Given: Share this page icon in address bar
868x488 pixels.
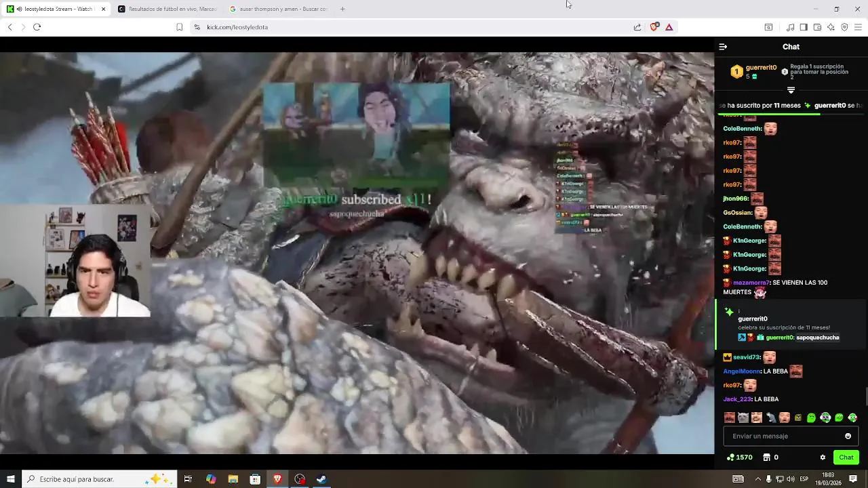Looking at the screenshot, I should pyautogui.click(x=637, y=27).
